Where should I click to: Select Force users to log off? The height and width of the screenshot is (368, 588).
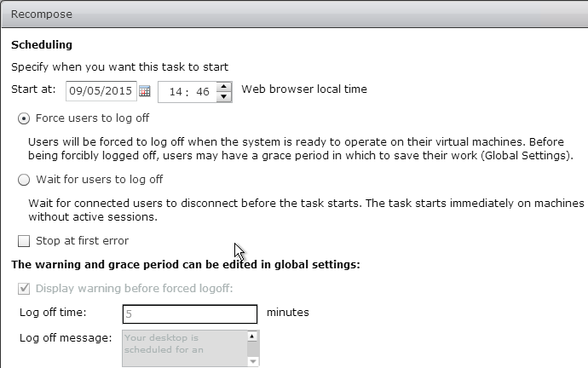(x=24, y=118)
